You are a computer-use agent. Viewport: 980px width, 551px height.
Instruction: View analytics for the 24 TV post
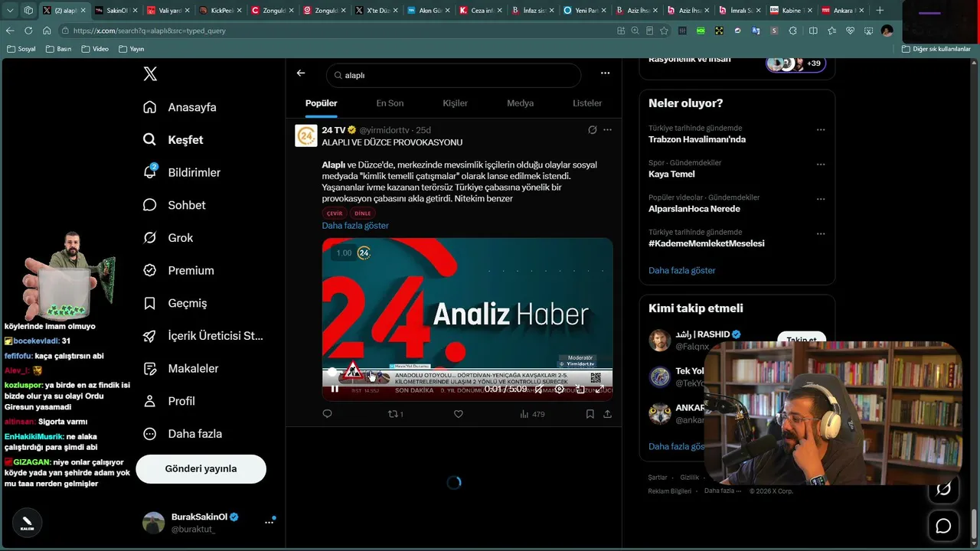(532, 414)
